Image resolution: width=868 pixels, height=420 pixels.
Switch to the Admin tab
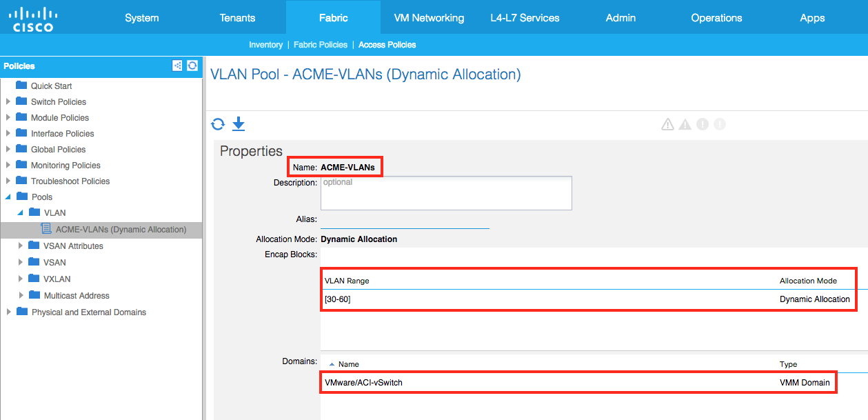click(x=620, y=18)
